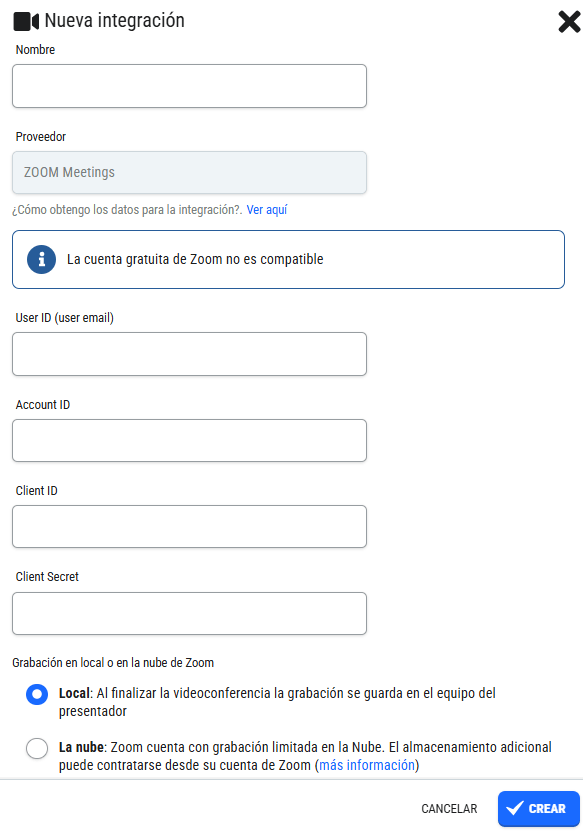583x833 pixels.
Task: Focus the Account ID field
Action: (189, 440)
